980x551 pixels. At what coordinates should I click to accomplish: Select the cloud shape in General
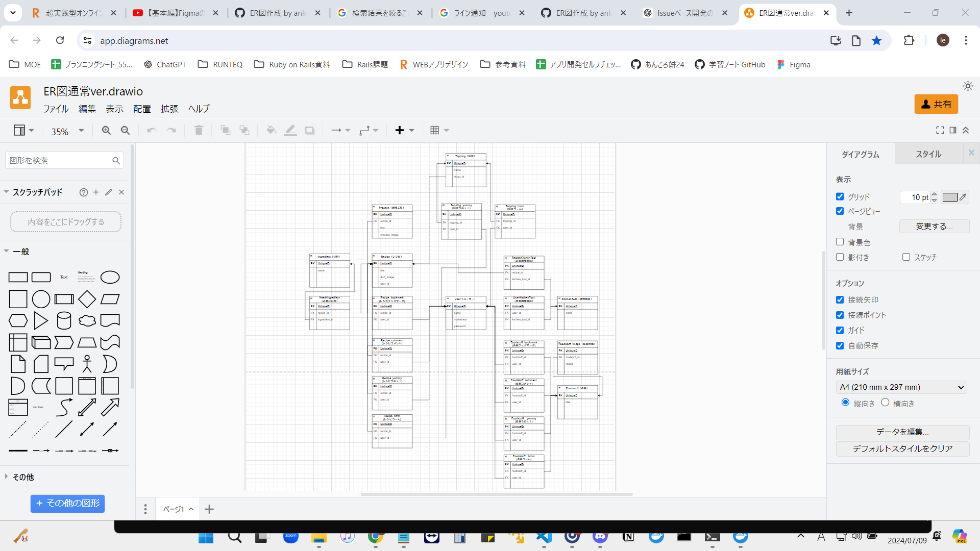point(87,321)
